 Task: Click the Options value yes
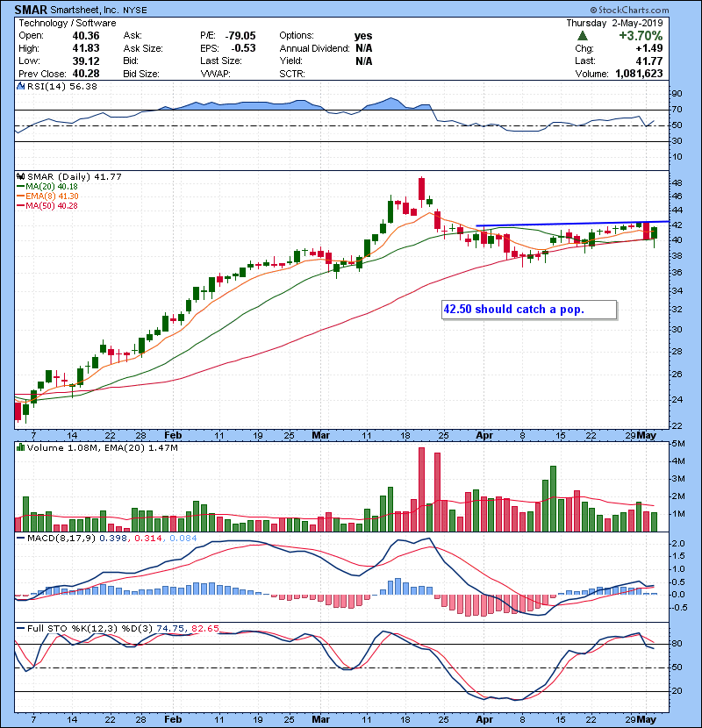pos(363,36)
